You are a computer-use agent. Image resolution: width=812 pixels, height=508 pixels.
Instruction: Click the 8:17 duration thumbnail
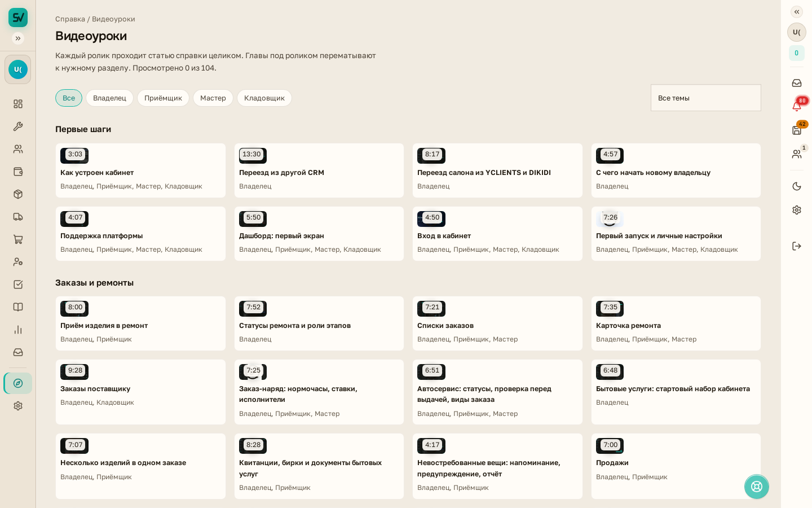click(x=431, y=155)
